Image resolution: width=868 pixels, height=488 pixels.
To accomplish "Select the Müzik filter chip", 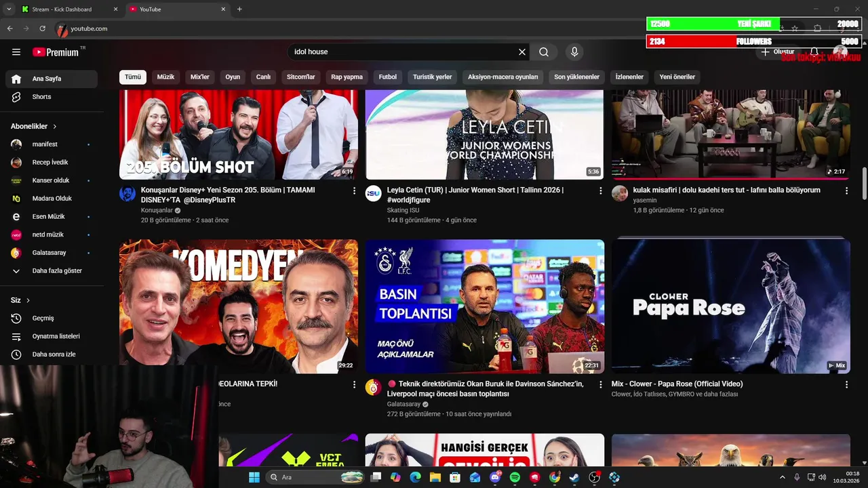I will [166, 77].
